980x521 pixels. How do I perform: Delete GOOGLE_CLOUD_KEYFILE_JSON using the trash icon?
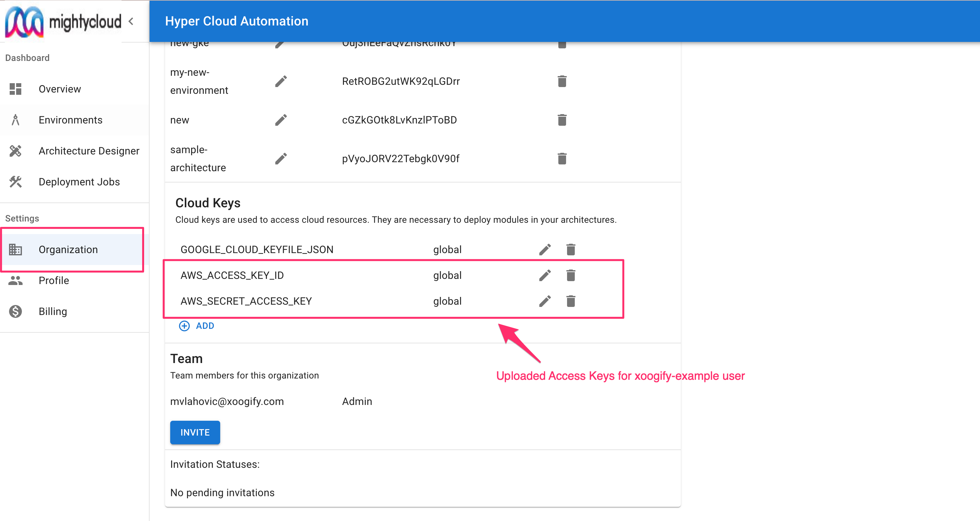point(571,249)
